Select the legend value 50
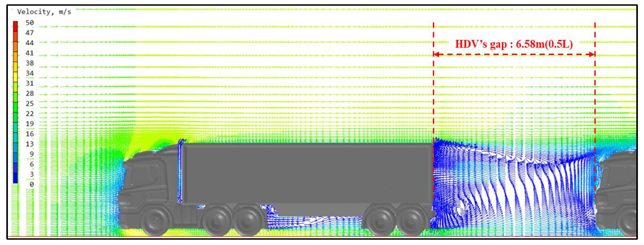The width and height of the screenshot is (644, 245). [30, 23]
